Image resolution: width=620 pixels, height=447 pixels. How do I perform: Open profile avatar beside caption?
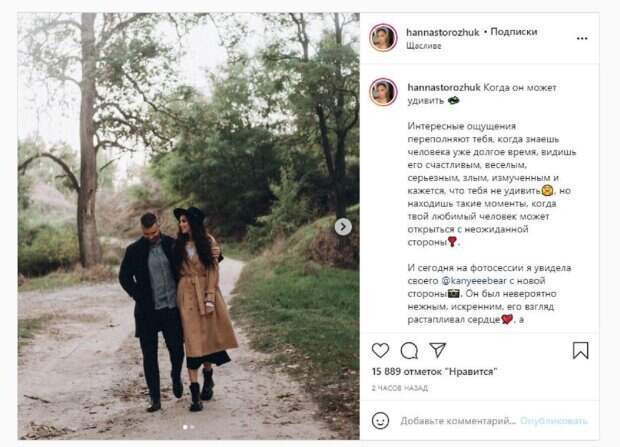(x=383, y=92)
